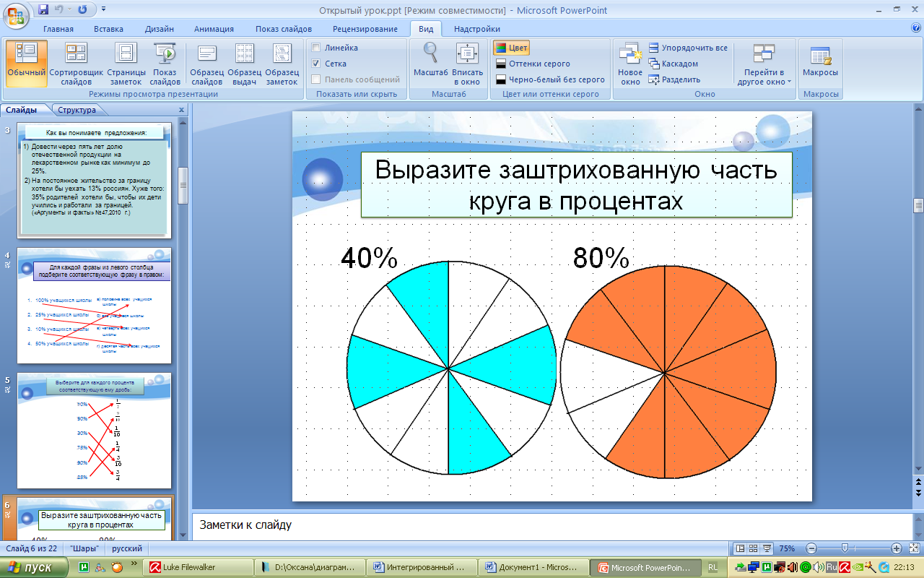The height and width of the screenshot is (578, 924).
Task: Switch to Документ1 Word taskbar window
Action: click(x=534, y=568)
